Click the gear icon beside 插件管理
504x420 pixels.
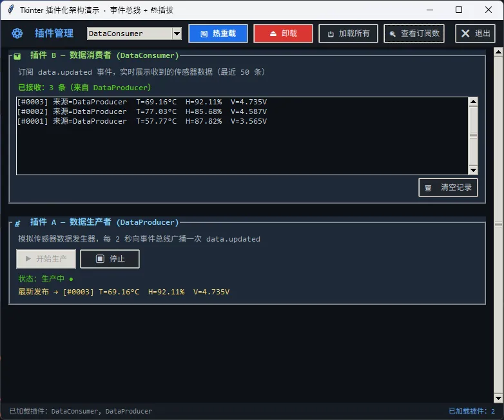[17, 33]
